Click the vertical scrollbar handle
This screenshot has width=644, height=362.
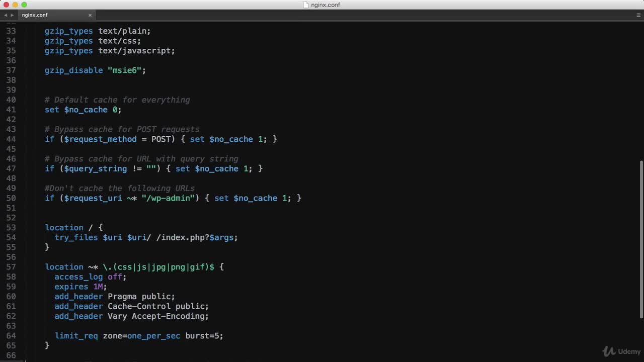[640, 239]
